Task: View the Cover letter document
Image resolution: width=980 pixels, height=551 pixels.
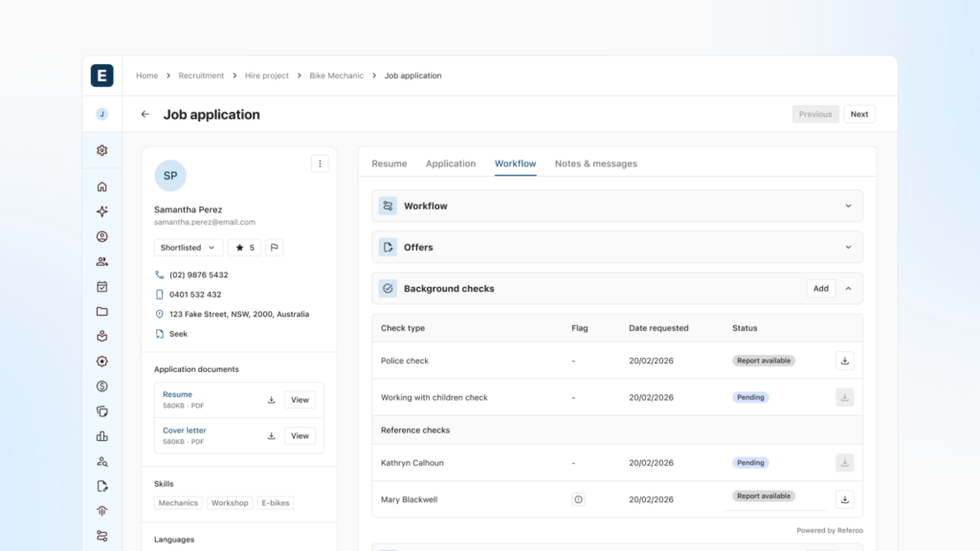Action: [x=300, y=436]
